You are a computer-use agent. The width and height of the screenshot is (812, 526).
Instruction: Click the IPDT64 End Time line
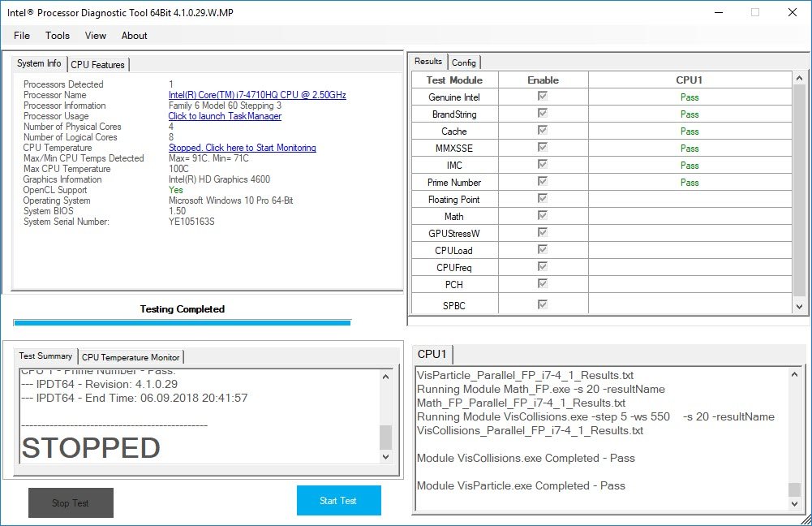135,398
